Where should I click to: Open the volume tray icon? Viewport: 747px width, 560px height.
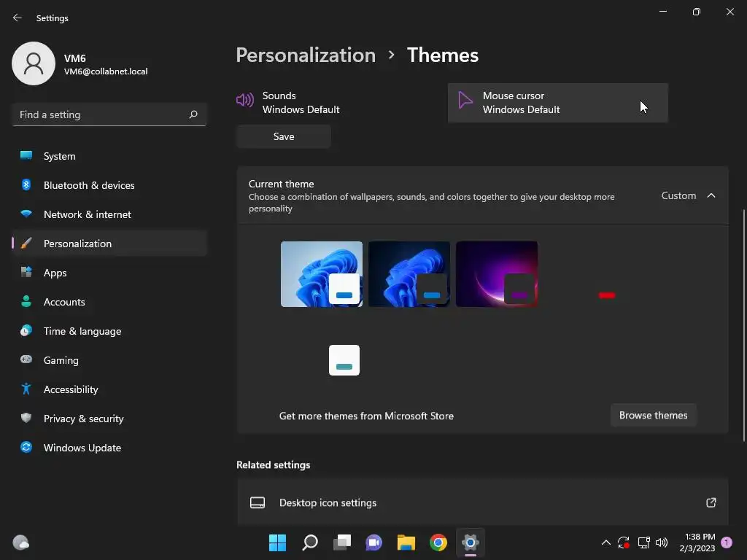pyautogui.click(x=662, y=542)
